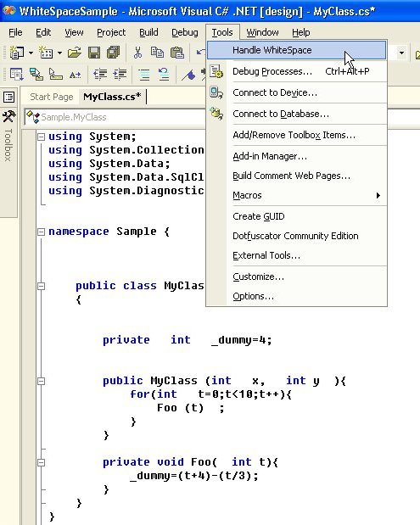Image resolution: width=420 pixels, height=525 pixels.
Task: Click the Display Quick Info icon
Action: click(x=56, y=74)
